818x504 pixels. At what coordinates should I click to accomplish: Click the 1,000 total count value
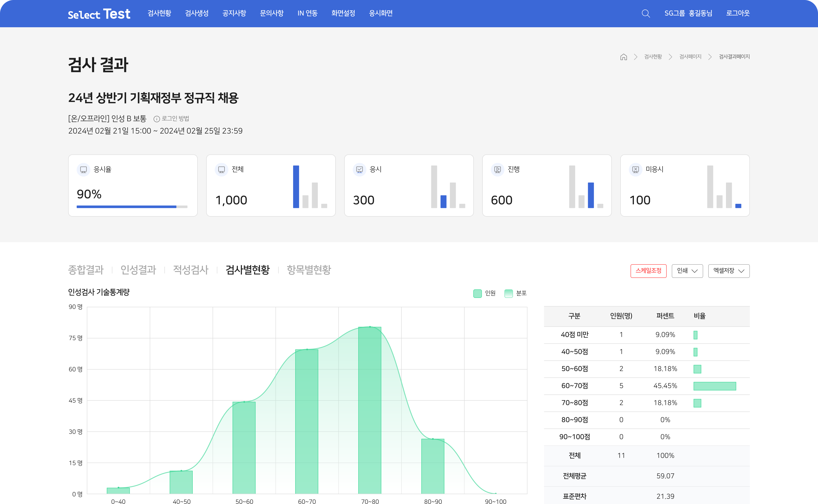[x=231, y=200]
